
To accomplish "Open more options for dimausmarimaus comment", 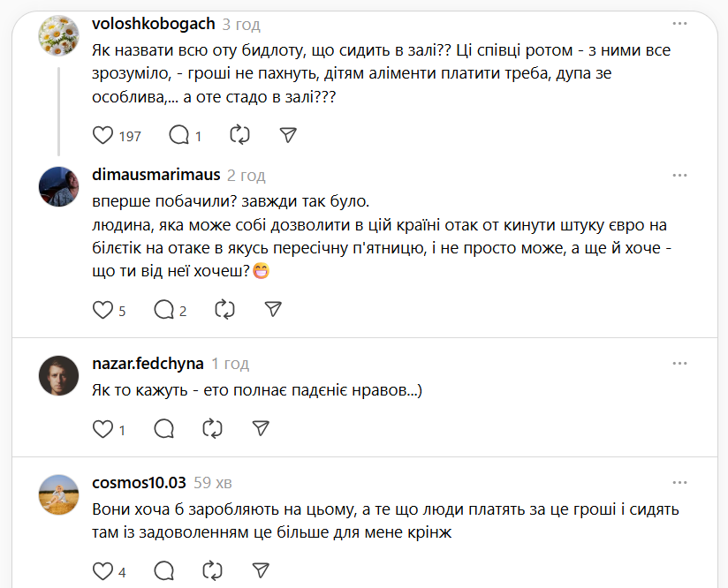I will (x=679, y=175).
